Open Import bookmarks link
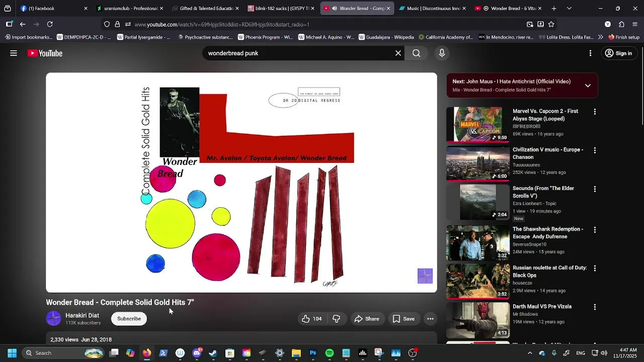 28,37
